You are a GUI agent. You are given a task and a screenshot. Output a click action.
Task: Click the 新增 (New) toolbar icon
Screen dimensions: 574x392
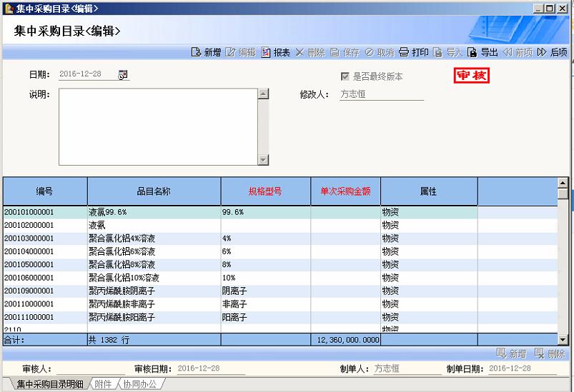[206, 52]
